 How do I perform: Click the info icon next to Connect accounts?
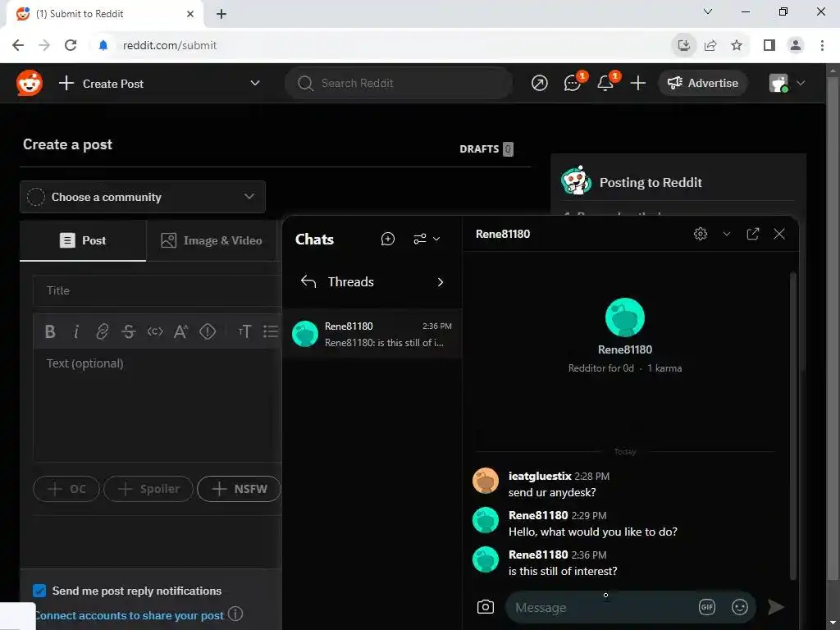click(x=235, y=614)
